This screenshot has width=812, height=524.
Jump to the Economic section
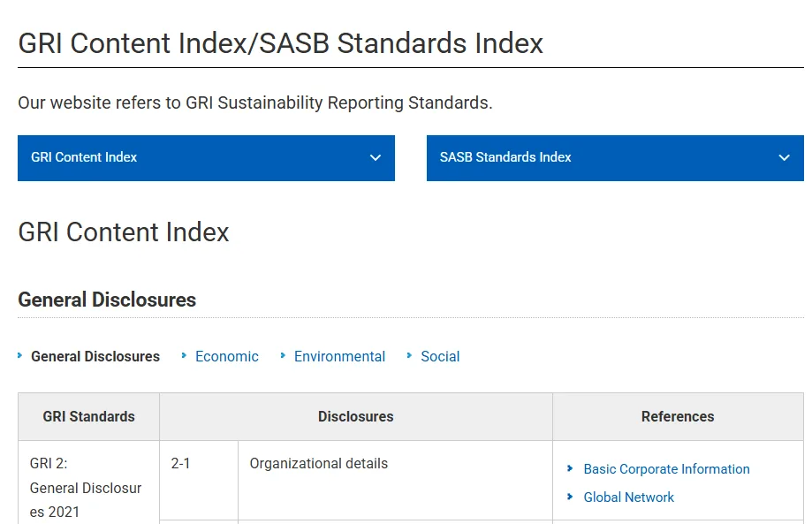[227, 357]
